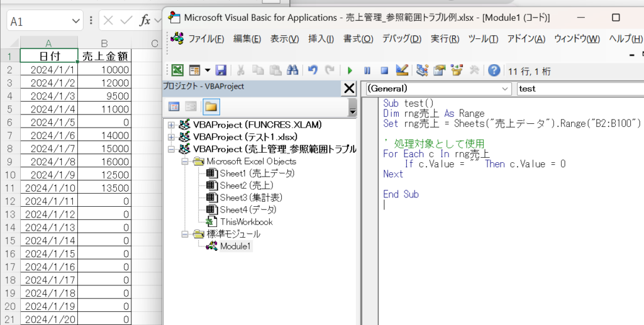
Task: Select column B header in Excel
Action: tap(104, 43)
